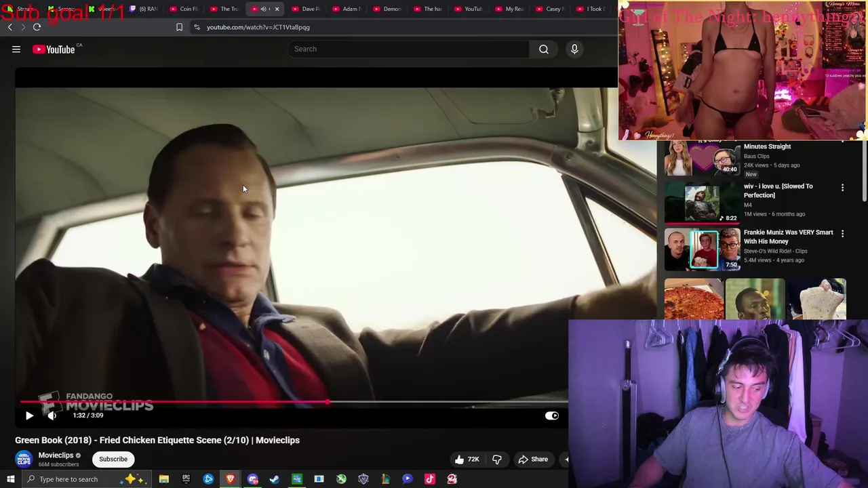Switch to the Dave P tab
Screen dimensions: 868x488
[x=306, y=9]
